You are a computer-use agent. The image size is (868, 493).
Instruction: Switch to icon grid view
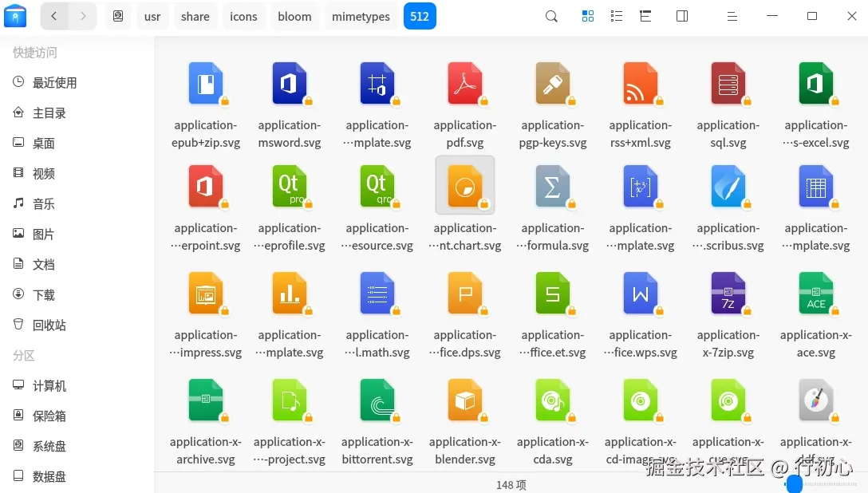tap(588, 16)
